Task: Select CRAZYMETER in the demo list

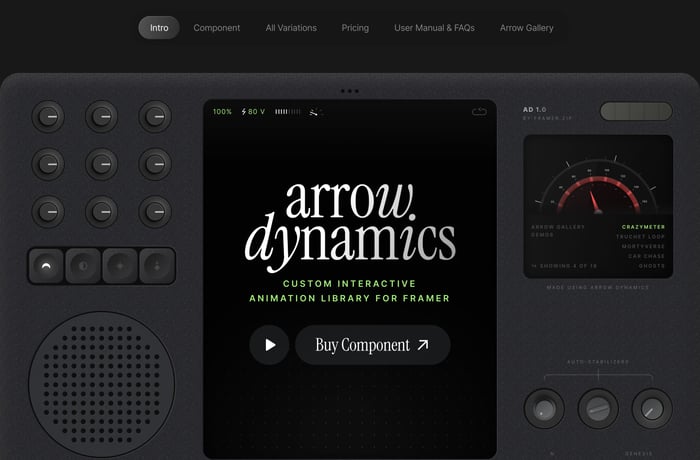Action: click(x=643, y=227)
